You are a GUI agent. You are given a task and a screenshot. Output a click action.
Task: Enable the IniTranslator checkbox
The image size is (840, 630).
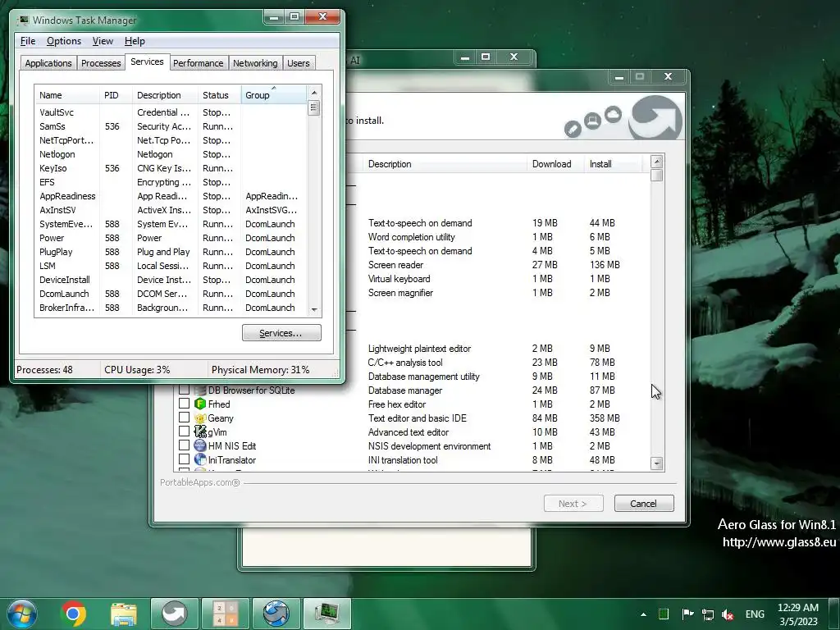tap(184, 460)
